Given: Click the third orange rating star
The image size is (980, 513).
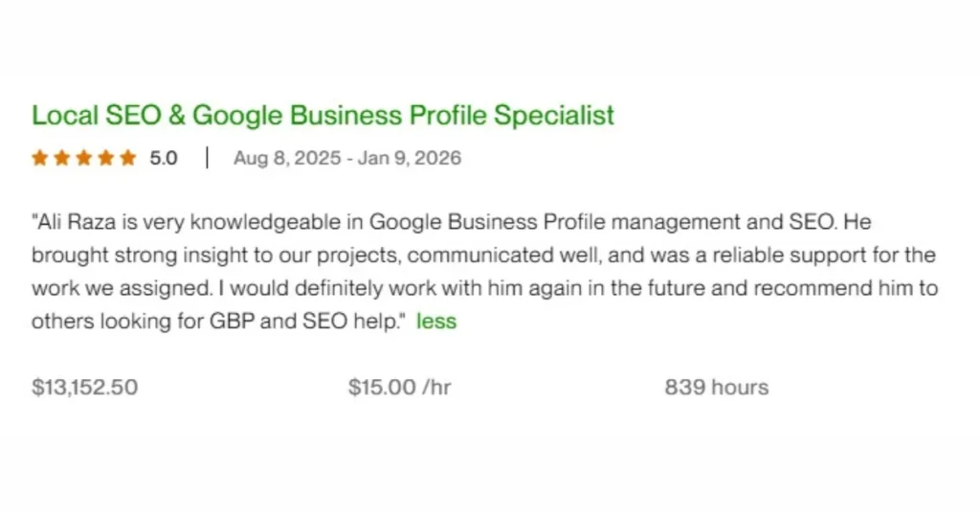Looking at the screenshot, I should pos(83,158).
